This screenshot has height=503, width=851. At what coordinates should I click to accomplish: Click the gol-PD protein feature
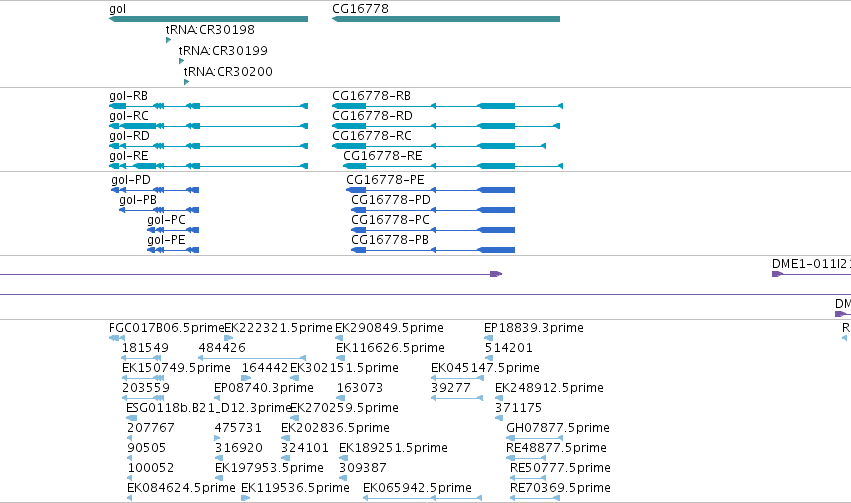[x=155, y=190]
